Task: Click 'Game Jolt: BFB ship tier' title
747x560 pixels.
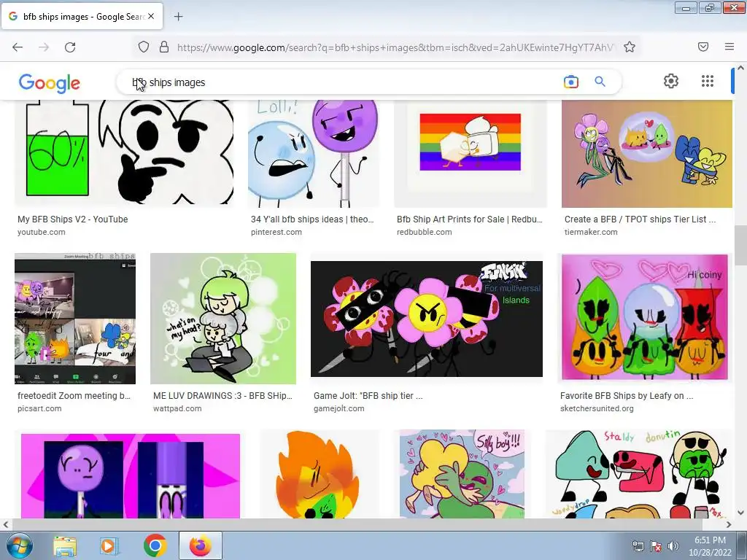Action: (368, 396)
